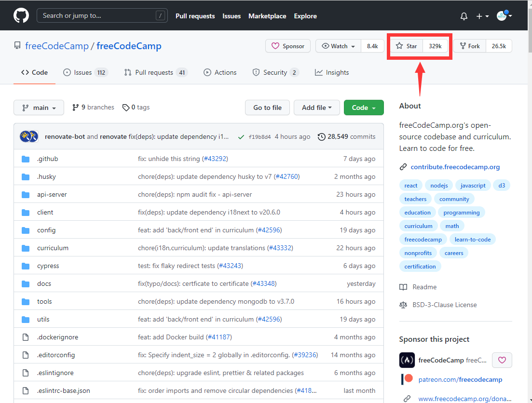Open the Security tab
The height and width of the screenshot is (403, 532).
coord(275,73)
